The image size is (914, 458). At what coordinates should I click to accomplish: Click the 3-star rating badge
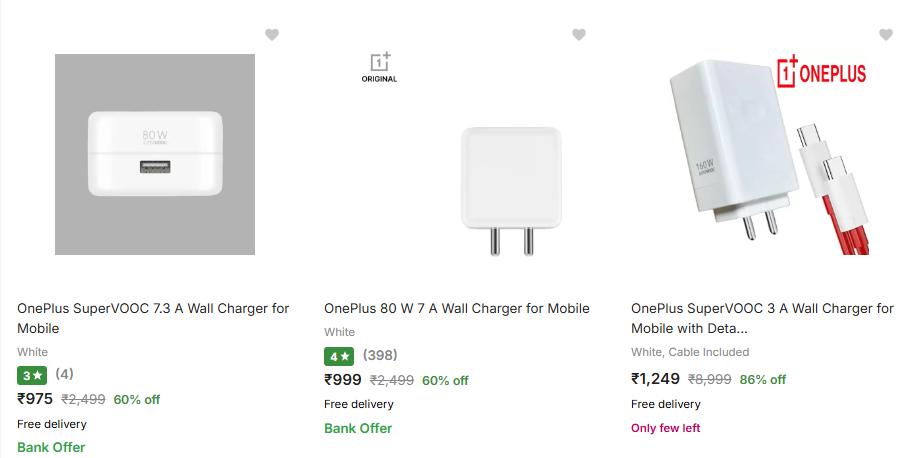32,375
